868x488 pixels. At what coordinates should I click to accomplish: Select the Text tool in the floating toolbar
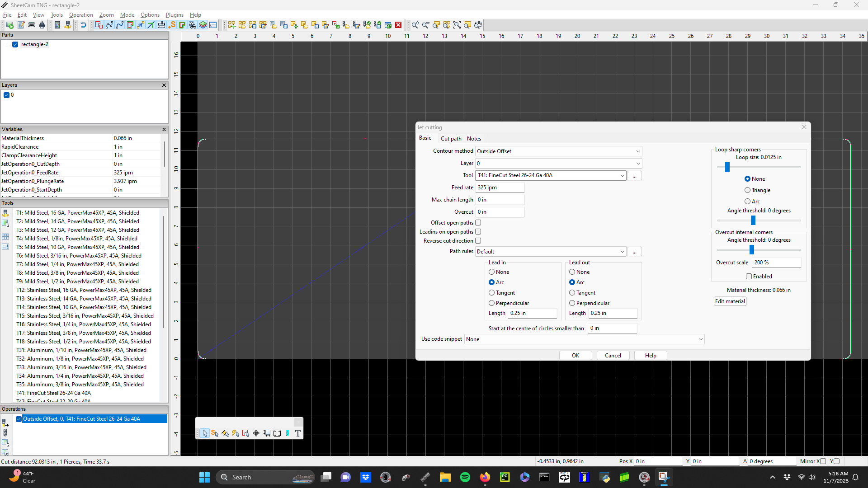click(298, 433)
